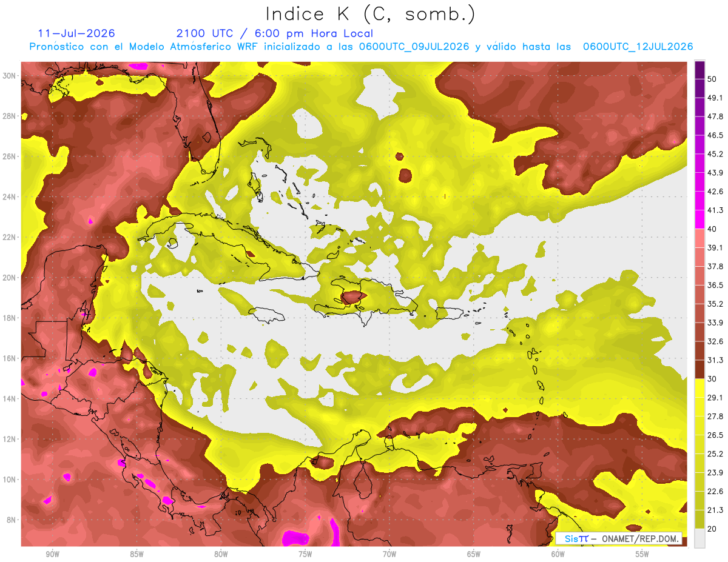Click the '18N' latitude label

click(10, 318)
